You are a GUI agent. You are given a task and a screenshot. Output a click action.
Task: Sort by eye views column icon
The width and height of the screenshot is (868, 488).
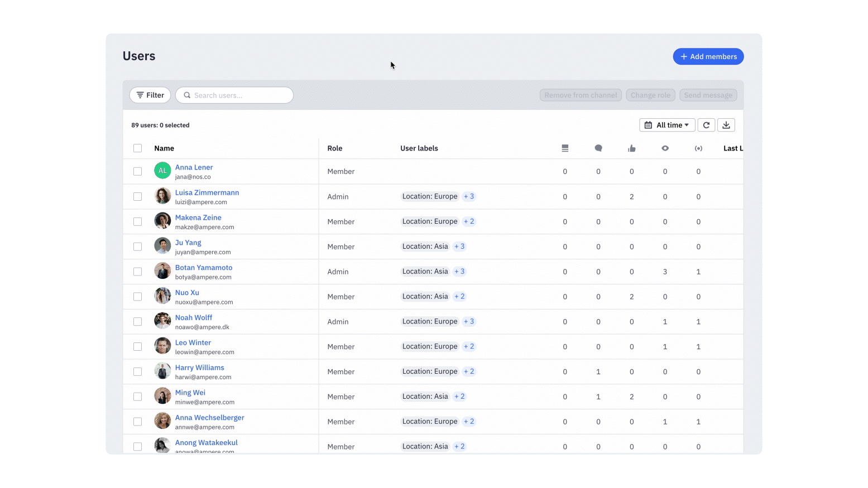coord(665,148)
